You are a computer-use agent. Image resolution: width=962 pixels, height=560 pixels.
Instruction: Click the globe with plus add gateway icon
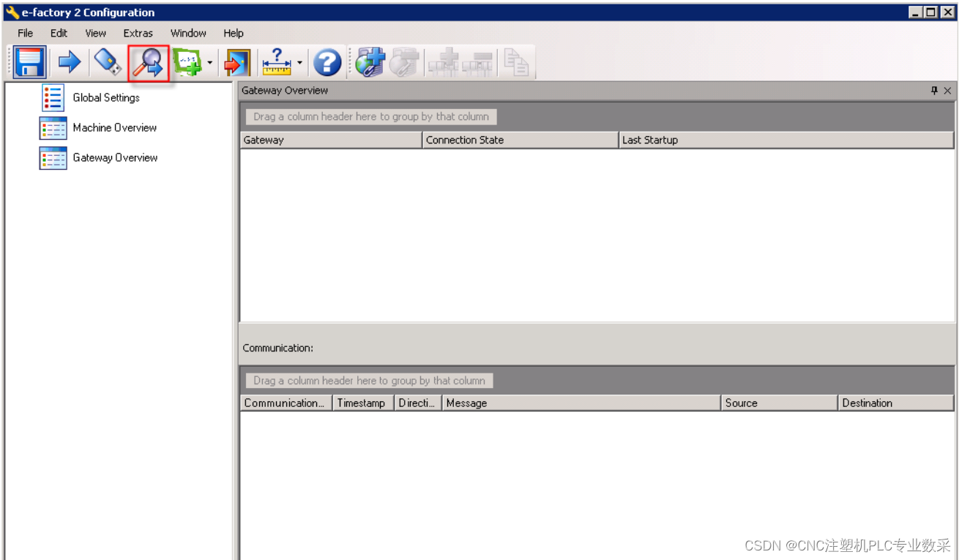click(370, 63)
